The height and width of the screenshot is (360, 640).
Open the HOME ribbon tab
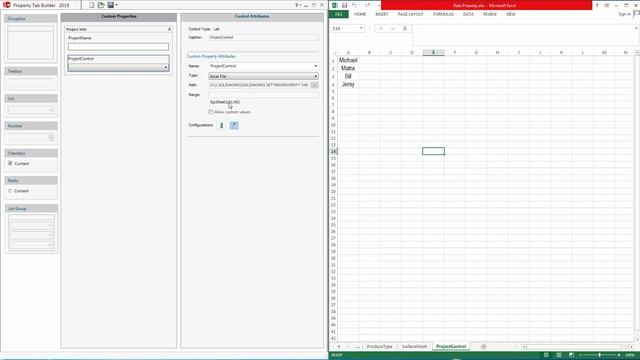360,14
